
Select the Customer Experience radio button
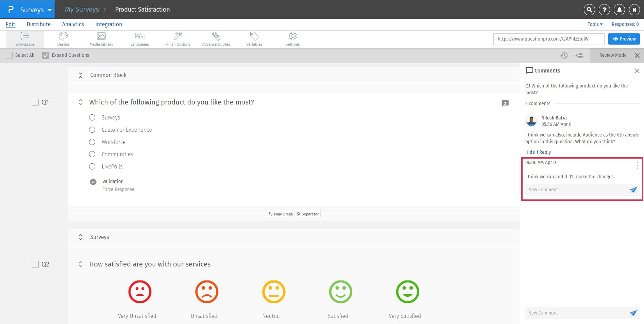(x=92, y=130)
